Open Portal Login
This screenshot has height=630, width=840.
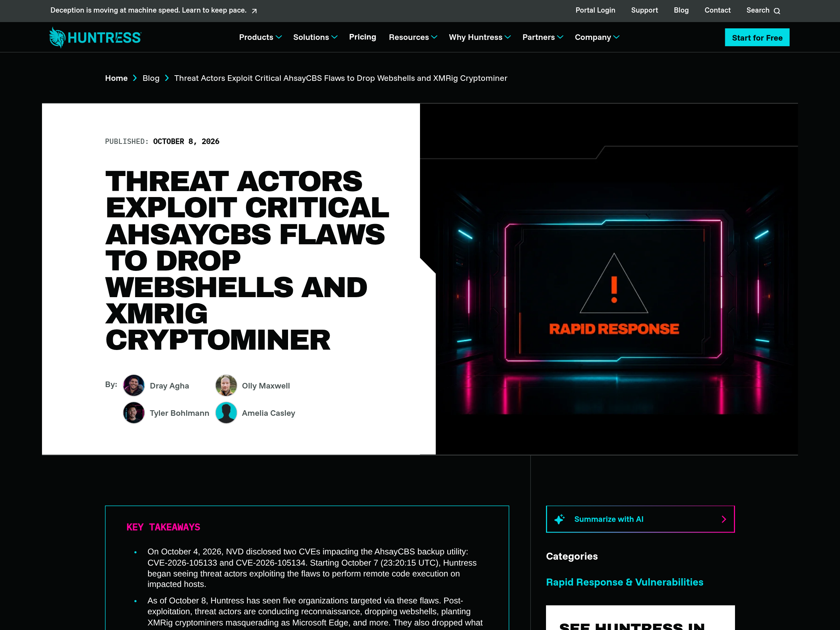click(x=595, y=10)
